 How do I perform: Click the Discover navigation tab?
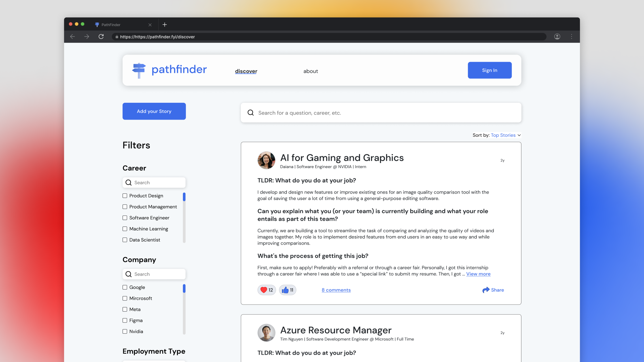click(246, 71)
